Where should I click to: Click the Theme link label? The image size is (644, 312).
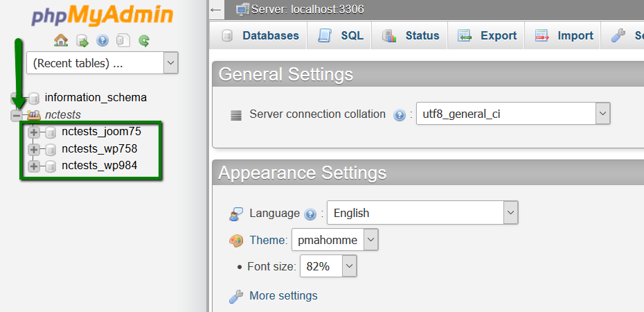[269, 240]
